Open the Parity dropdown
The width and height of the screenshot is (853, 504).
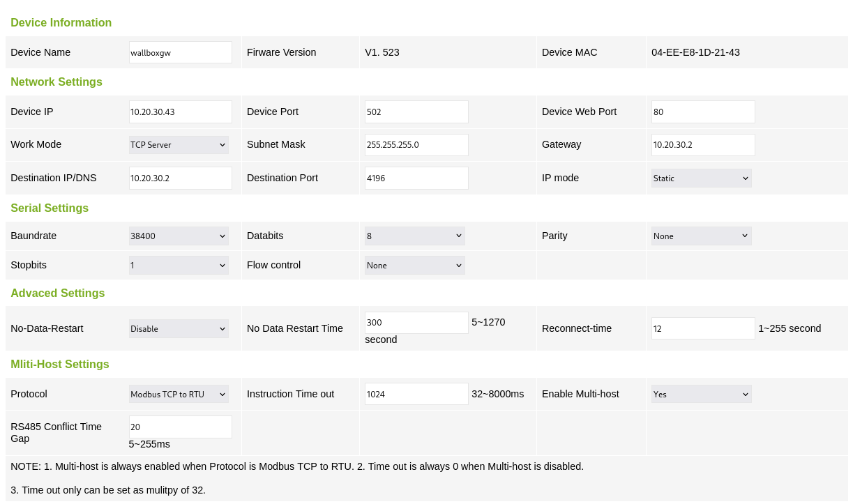[702, 236]
